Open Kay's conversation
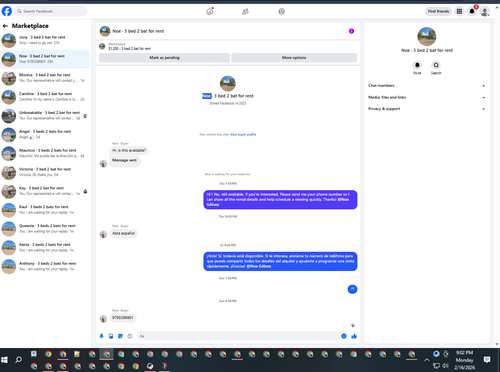This screenshot has width=500, height=372. [x=45, y=191]
